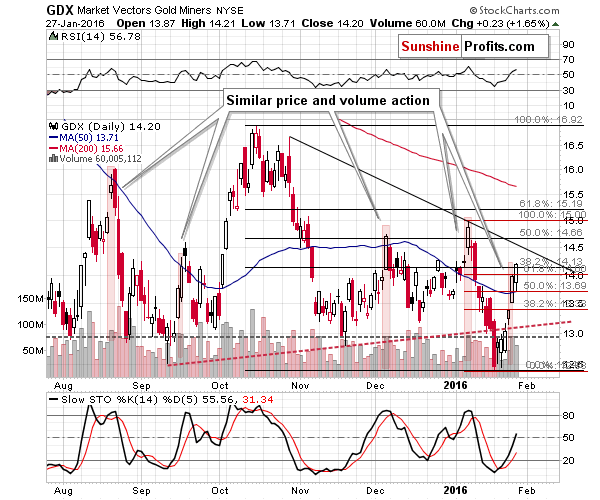
Task: Click the volume bars icon beside Volume legend
Action: 53,158
